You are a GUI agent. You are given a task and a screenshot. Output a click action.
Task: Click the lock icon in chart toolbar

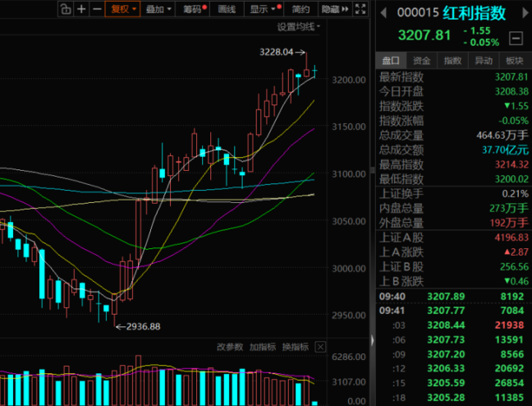[66, 9]
